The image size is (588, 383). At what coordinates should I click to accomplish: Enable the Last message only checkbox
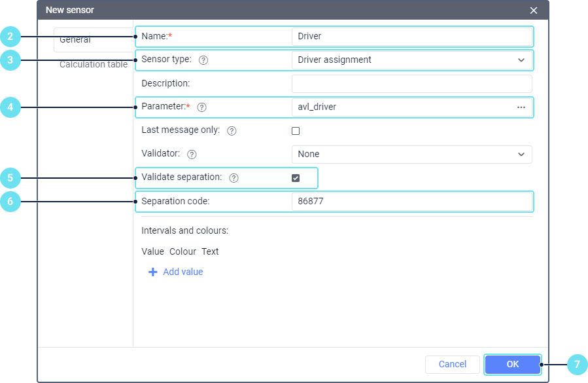click(296, 131)
